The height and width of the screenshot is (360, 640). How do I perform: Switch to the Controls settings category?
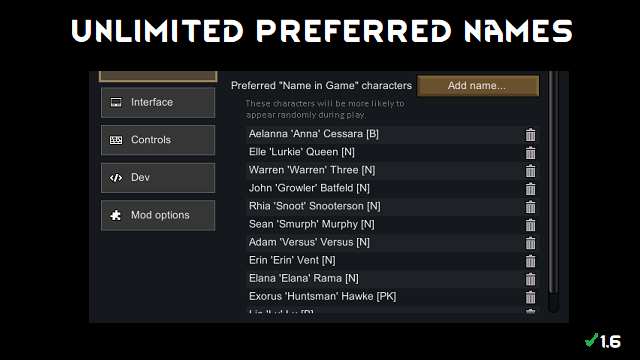click(x=158, y=140)
